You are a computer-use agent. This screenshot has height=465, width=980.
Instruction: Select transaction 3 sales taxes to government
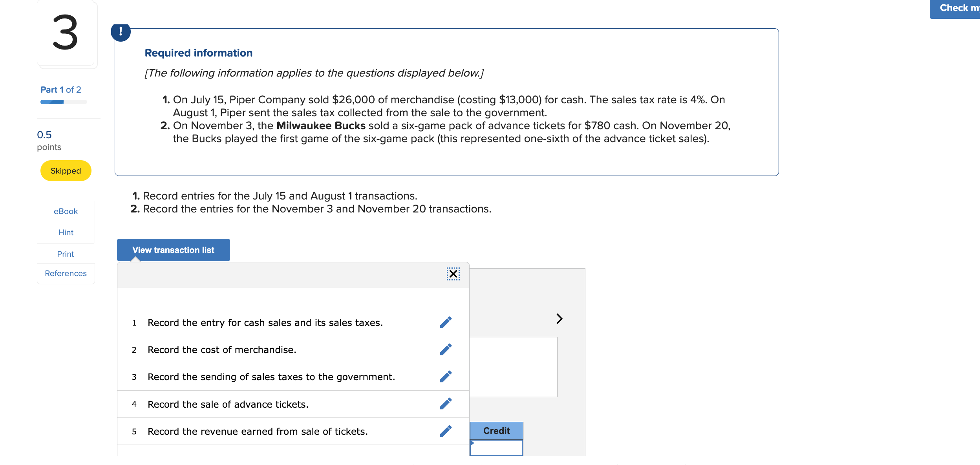click(x=271, y=377)
